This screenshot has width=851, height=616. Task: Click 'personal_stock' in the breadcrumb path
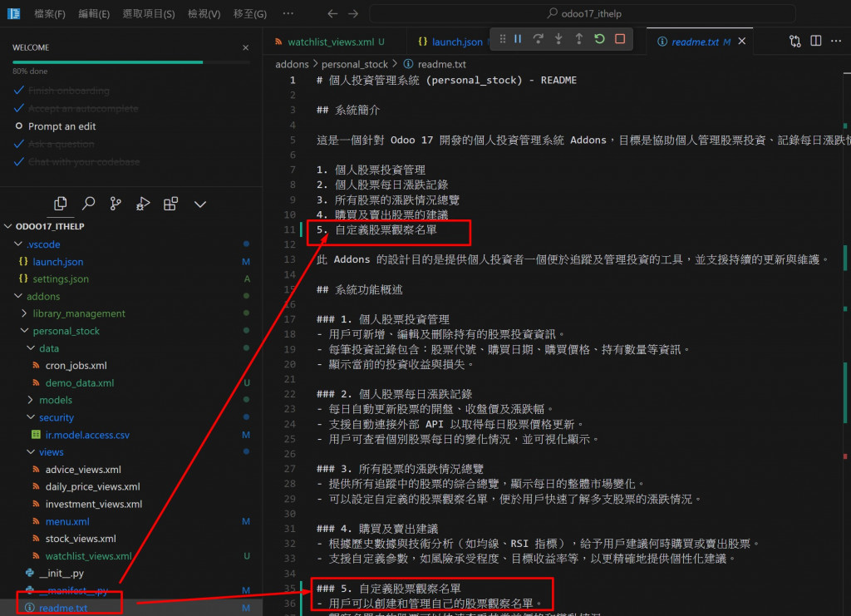(x=355, y=65)
